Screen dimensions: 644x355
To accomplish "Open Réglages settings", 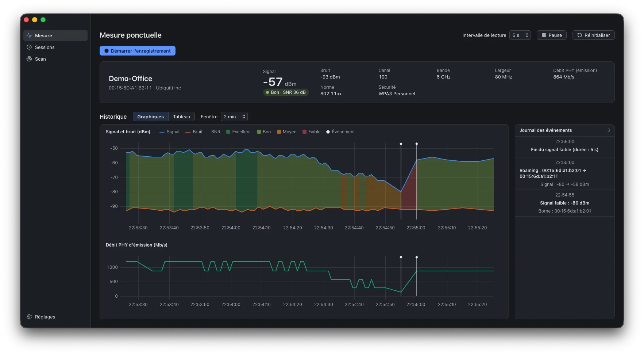I will 55,317.
